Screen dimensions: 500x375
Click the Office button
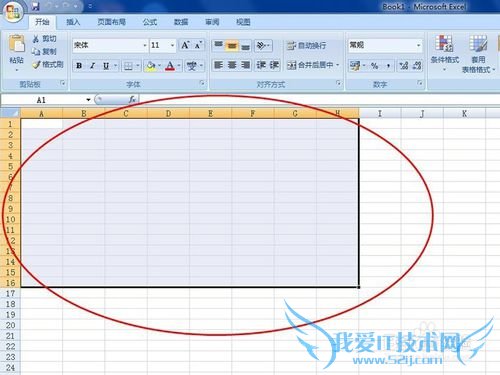tap(12, 11)
